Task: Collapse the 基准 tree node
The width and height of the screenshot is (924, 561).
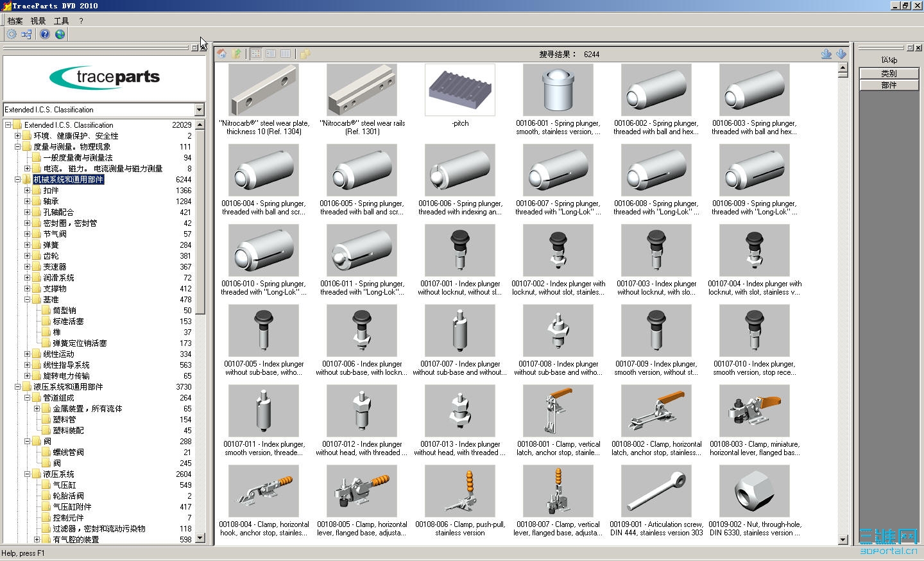Action: 28,300
